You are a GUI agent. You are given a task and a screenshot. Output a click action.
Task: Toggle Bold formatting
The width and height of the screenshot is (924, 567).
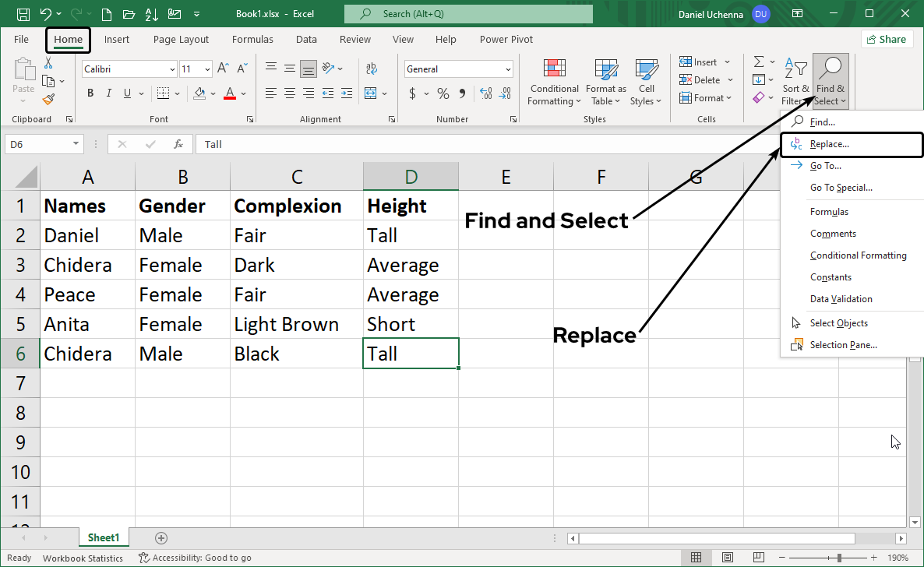[90, 93]
